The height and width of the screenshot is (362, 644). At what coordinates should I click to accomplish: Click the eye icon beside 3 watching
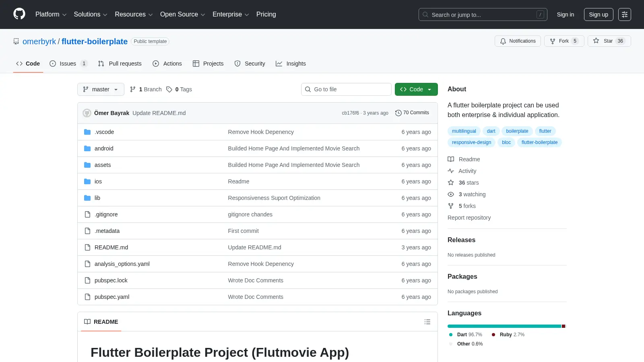[x=451, y=194]
